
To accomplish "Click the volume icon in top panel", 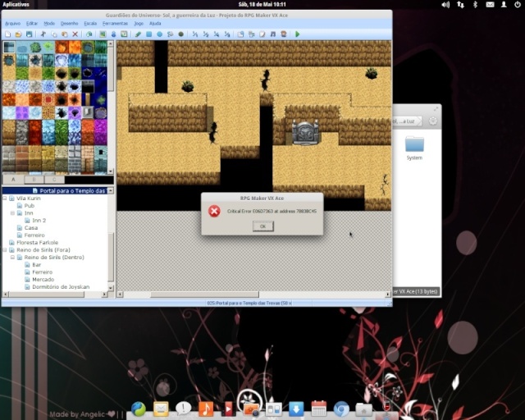I will (x=445, y=4).
